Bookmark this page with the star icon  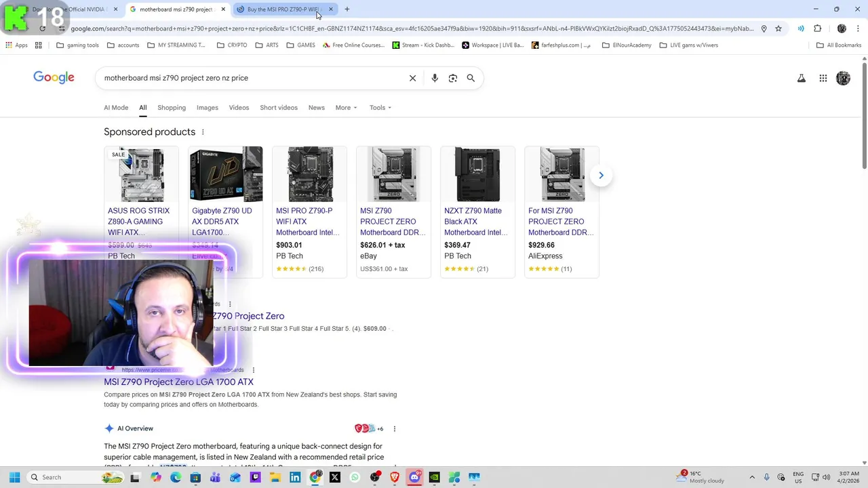coord(778,28)
